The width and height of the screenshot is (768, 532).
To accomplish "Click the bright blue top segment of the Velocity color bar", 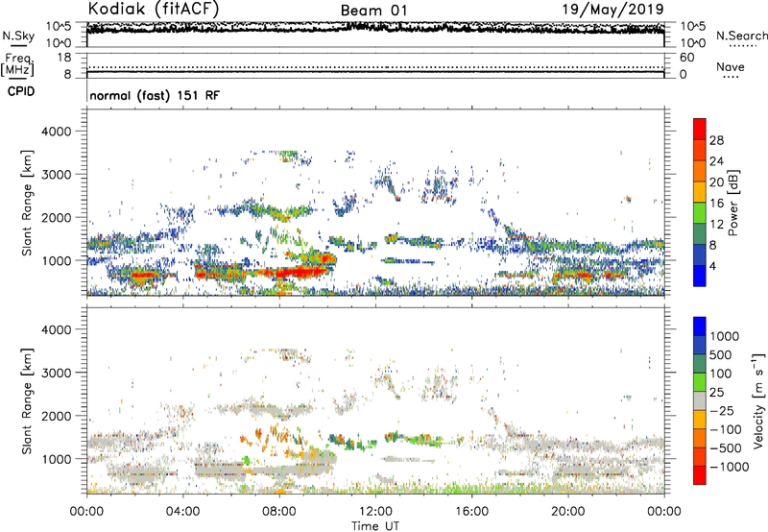I will click(x=700, y=326).
